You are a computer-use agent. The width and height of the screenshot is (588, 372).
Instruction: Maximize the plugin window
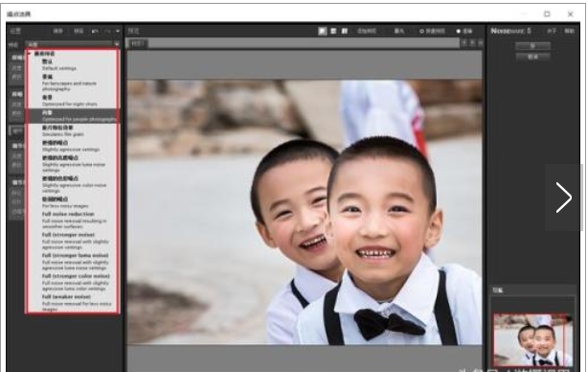(547, 14)
